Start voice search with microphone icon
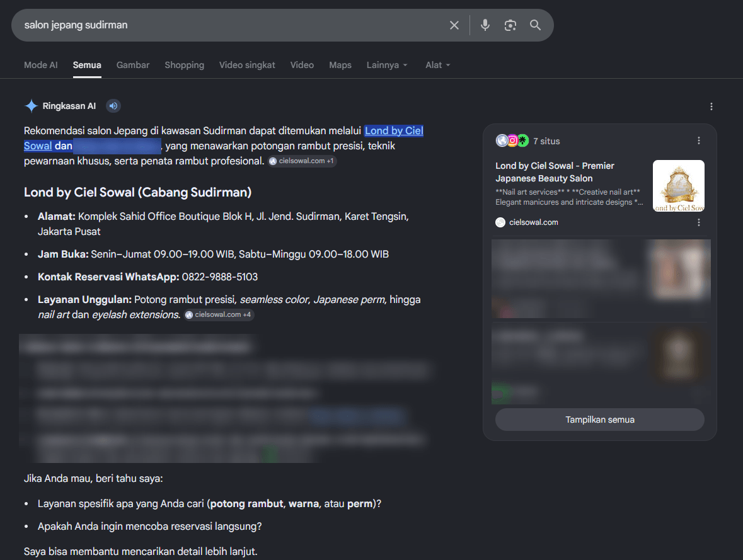Screen dimensions: 743x560 point(485,25)
